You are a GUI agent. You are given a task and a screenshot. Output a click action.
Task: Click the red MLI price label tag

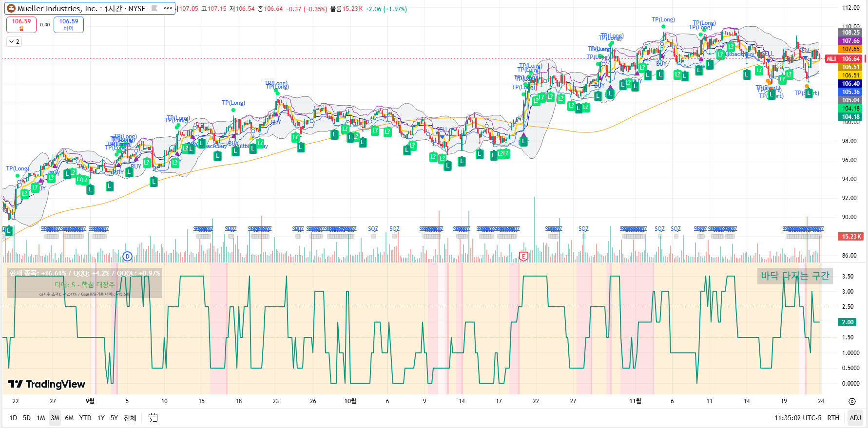[831, 59]
